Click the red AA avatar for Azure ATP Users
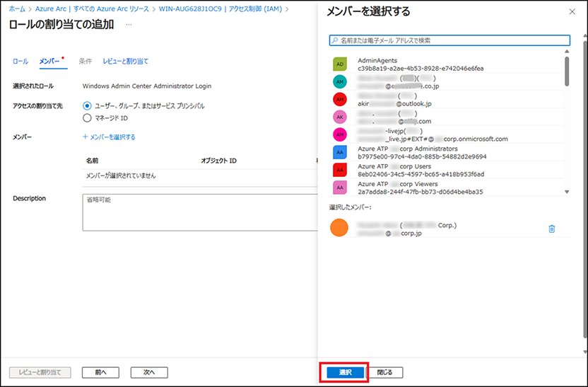Viewport: 588px width, 387px height. (340, 170)
